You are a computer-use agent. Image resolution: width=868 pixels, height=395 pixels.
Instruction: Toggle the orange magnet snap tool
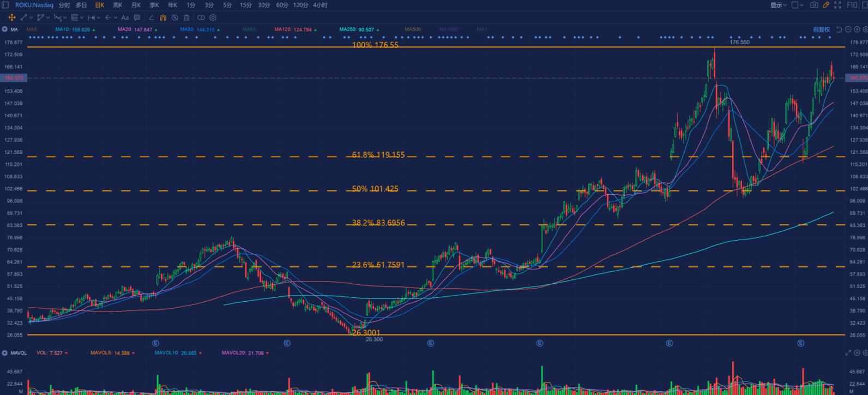pos(163,17)
